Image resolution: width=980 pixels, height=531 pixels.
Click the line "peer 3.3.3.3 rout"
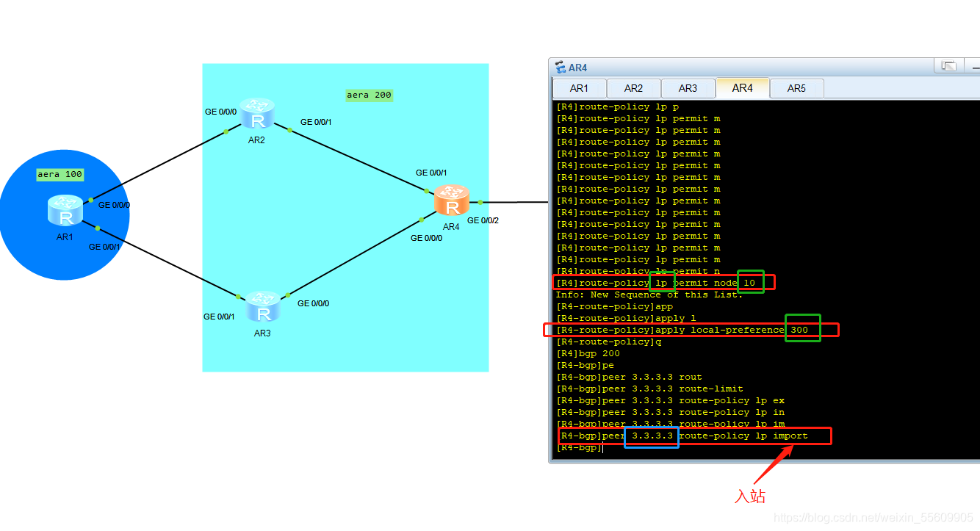629,377
